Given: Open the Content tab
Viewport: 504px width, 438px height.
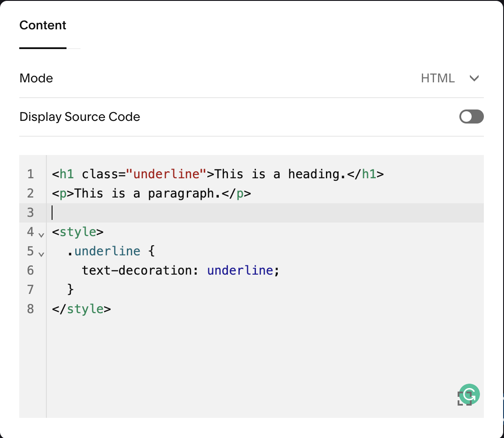Looking at the screenshot, I should coord(43,25).
